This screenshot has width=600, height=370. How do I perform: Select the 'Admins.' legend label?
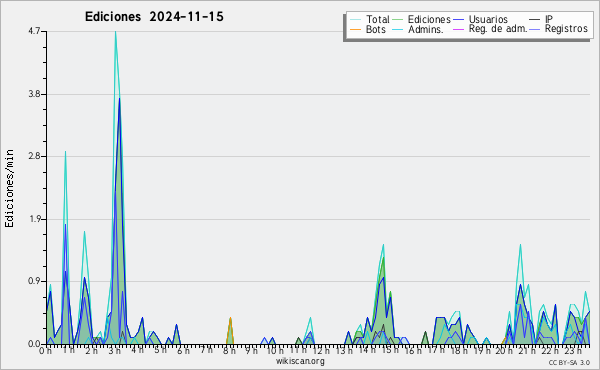(x=426, y=29)
